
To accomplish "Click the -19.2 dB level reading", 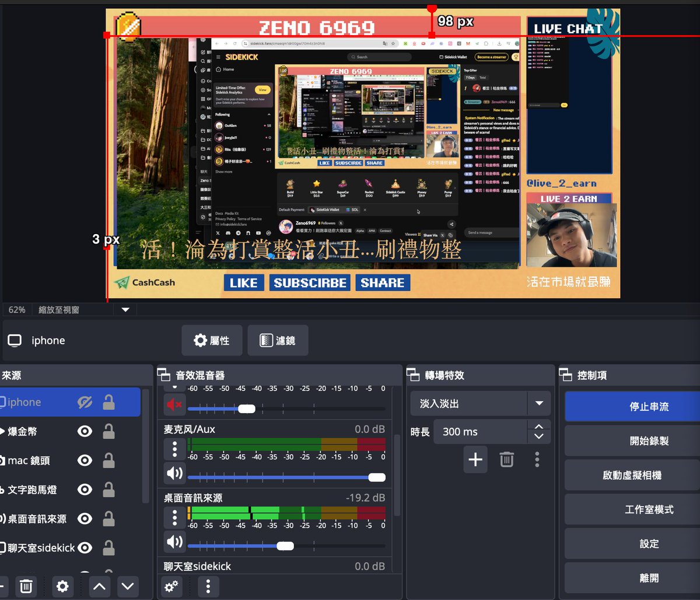I will click(365, 498).
